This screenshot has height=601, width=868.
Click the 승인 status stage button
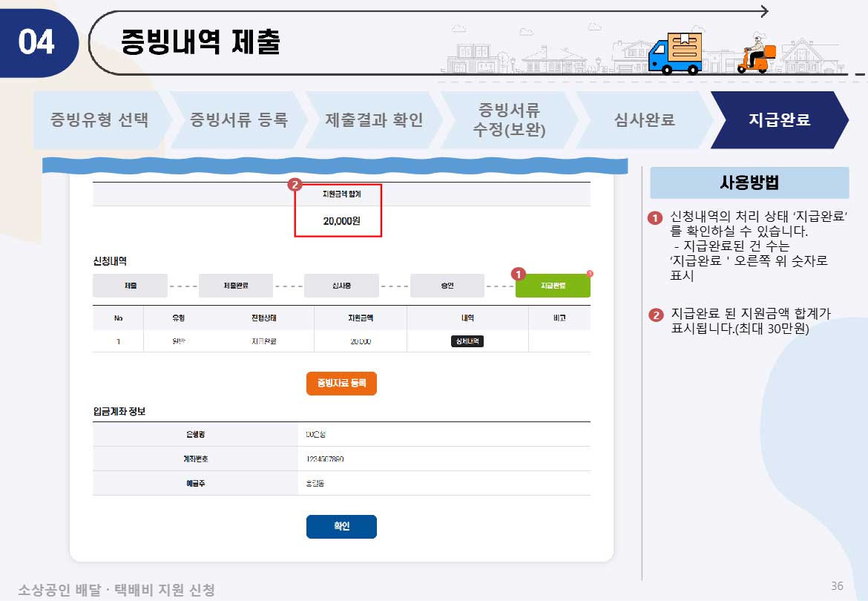(x=447, y=285)
